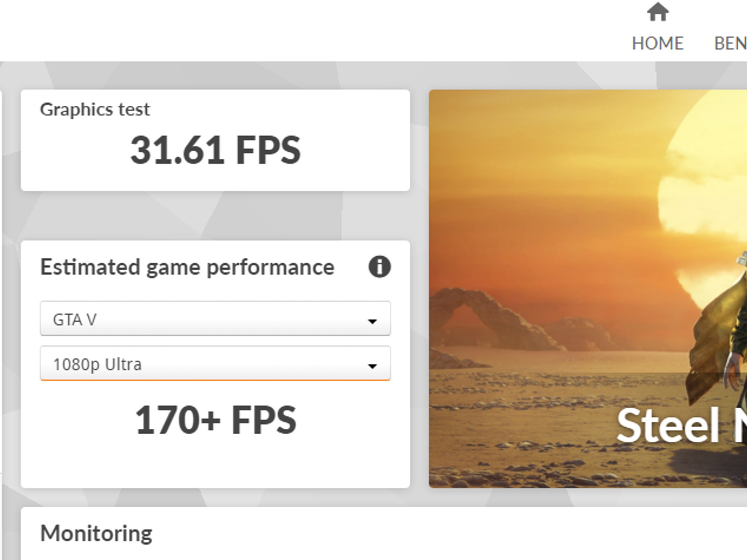Select the Monitoring panel
This screenshot has width=747, height=560.
coord(384,533)
